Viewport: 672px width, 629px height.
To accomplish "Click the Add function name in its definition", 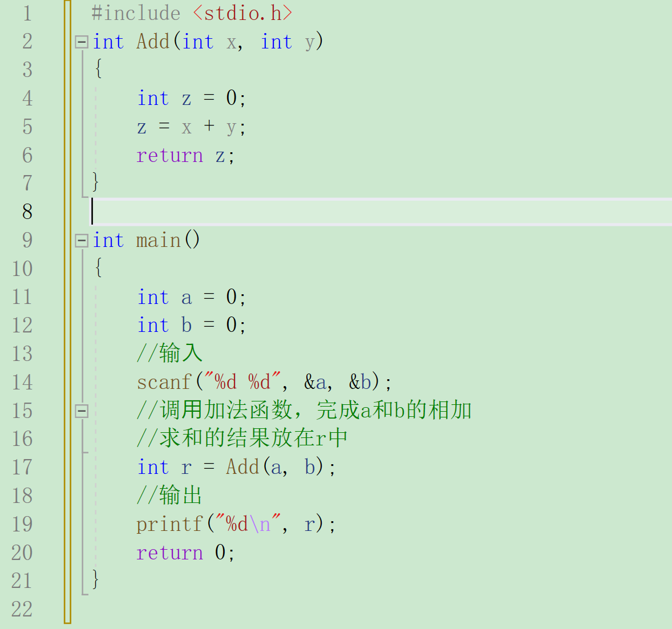I will [x=153, y=42].
